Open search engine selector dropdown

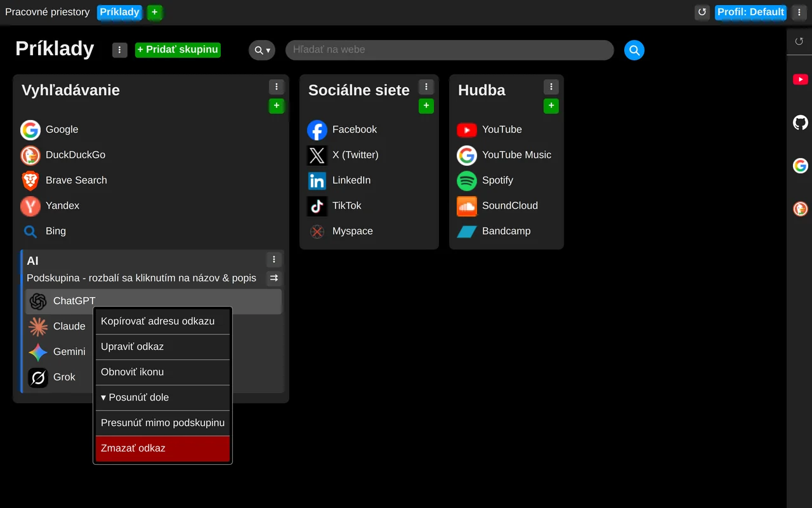pos(262,50)
